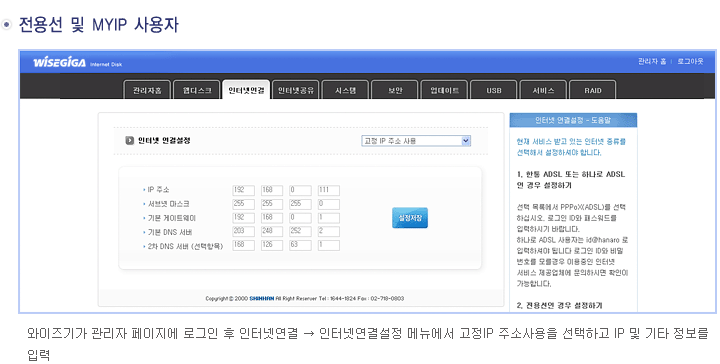Click the 로그아웃 link

tap(690, 61)
